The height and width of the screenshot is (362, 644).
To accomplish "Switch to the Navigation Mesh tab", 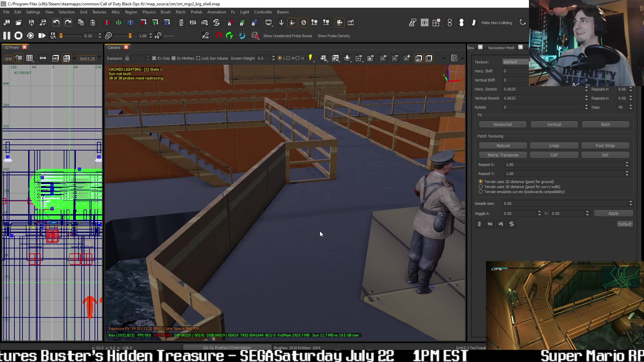I will [x=501, y=48].
